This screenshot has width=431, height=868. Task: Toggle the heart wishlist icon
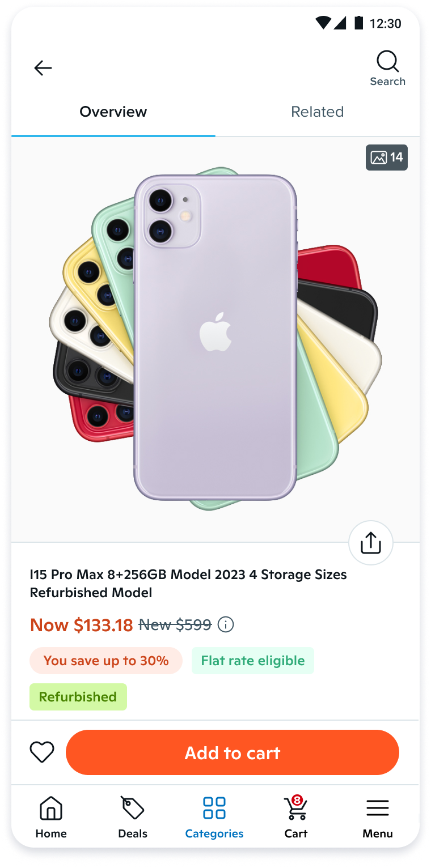pyautogui.click(x=42, y=752)
